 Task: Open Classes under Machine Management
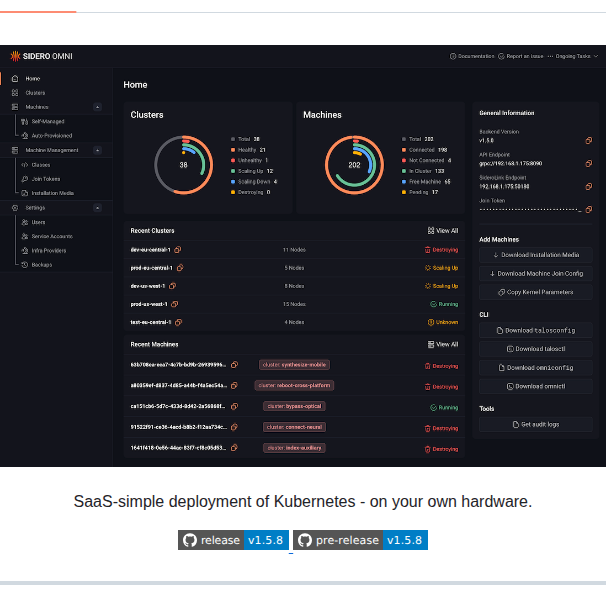pyautogui.click(x=41, y=165)
